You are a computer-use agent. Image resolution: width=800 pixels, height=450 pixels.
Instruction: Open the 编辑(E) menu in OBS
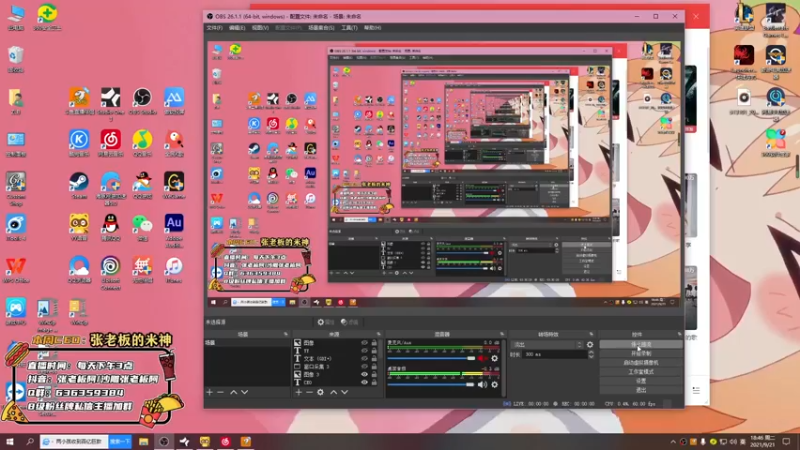[237, 28]
